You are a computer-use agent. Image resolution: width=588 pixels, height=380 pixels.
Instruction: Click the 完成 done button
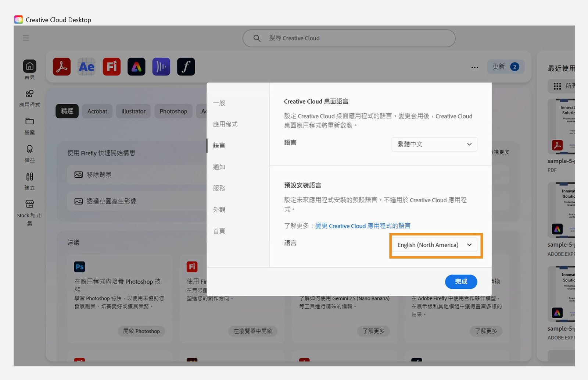[461, 281]
